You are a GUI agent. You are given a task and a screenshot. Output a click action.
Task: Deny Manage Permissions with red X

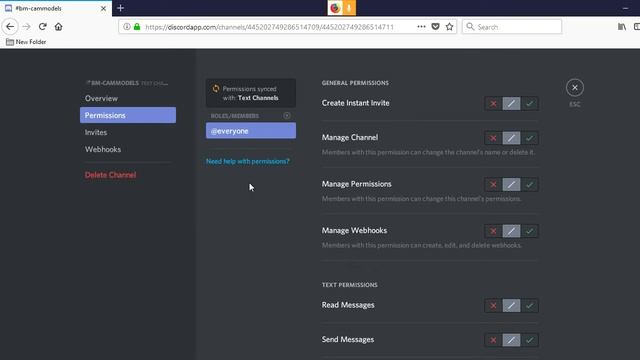(493, 184)
